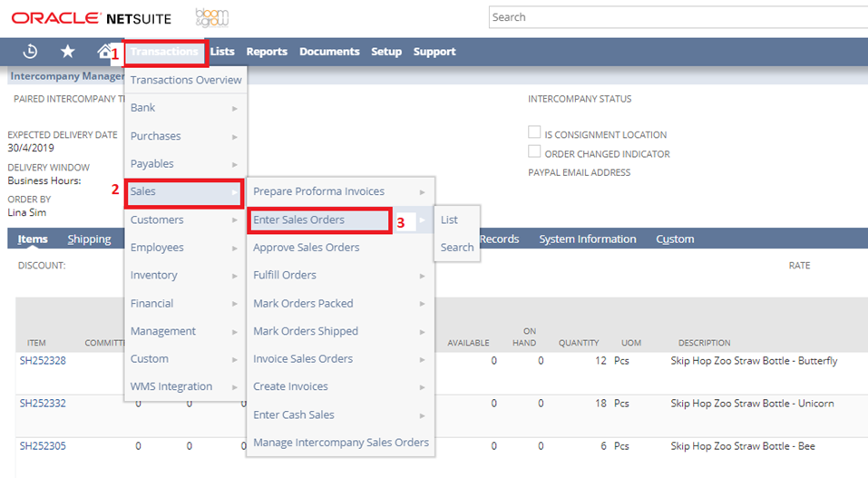The height and width of the screenshot is (478, 868).
Task: Tick the Order Changed Indicator checkbox
Action: coord(534,151)
